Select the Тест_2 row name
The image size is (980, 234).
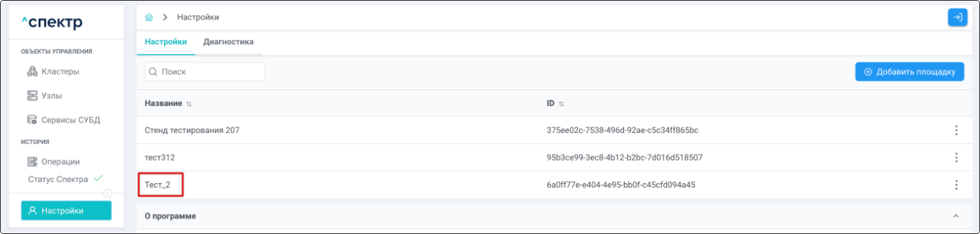(158, 185)
